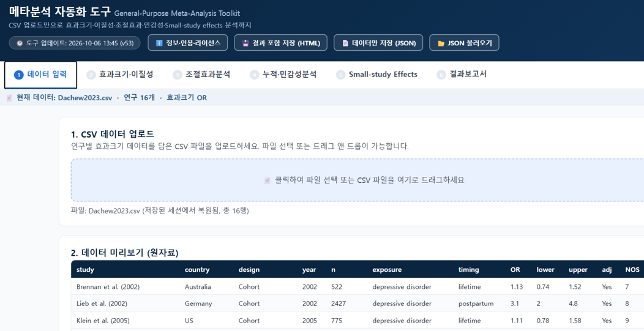
Task: Select the Klein et al. (2005) cell
Action: 103,321
